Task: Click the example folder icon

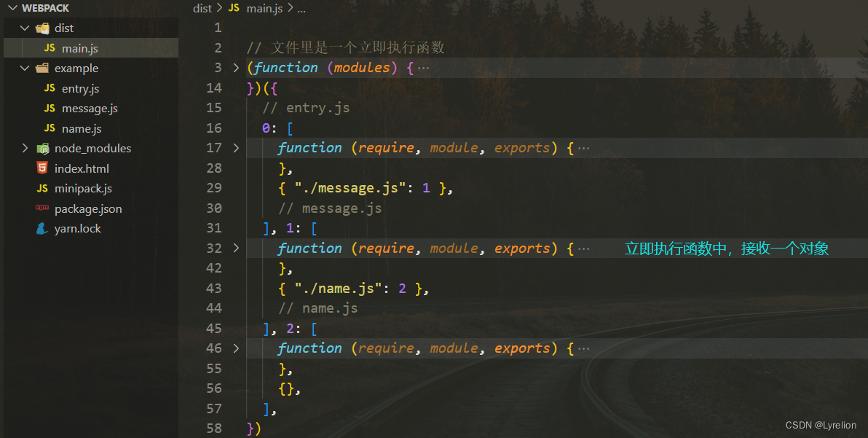Action: point(42,68)
